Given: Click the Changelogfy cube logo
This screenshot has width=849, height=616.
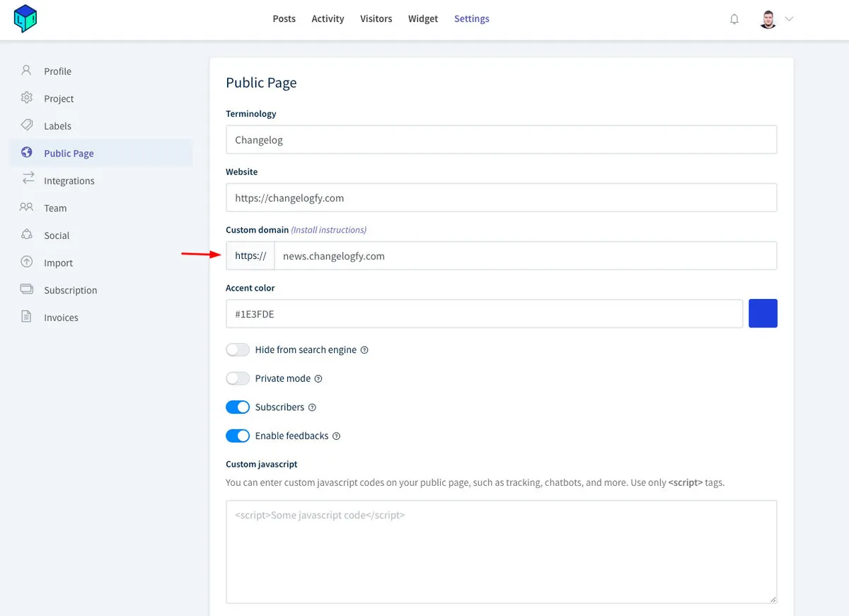Looking at the screenshot, I should (25, 19).
